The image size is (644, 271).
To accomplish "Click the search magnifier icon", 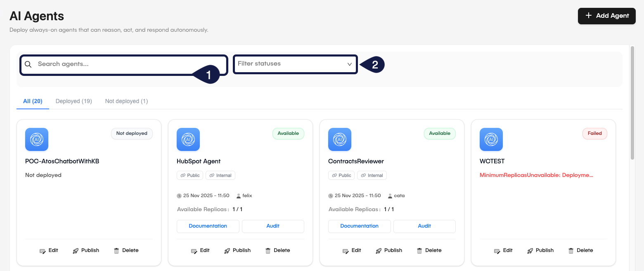I will point(28,64).
